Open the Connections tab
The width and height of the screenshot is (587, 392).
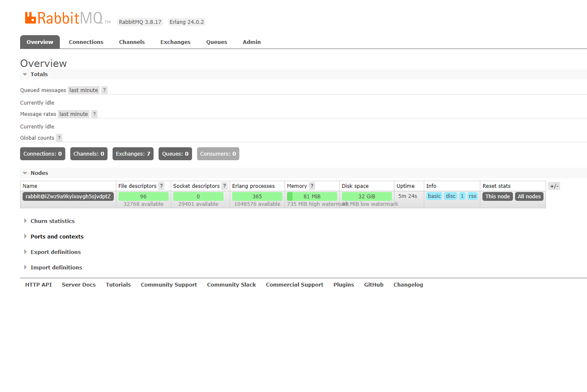(86, 42)
